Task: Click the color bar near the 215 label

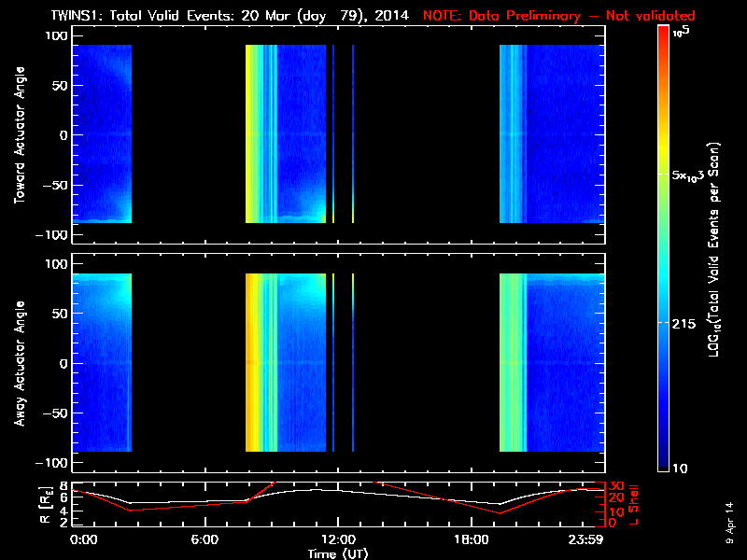Action: [x=663, y=321]
